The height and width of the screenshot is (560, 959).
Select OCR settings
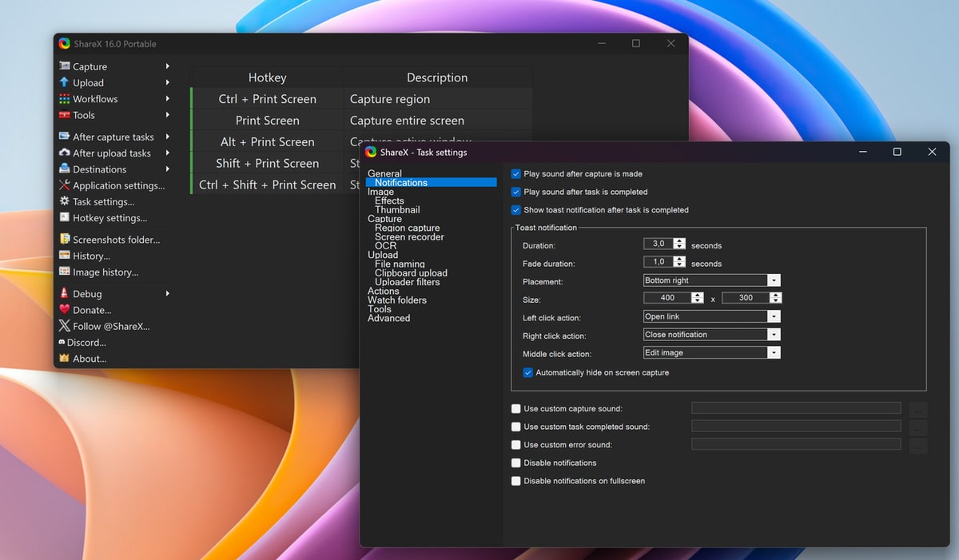(x=385, y=246)
